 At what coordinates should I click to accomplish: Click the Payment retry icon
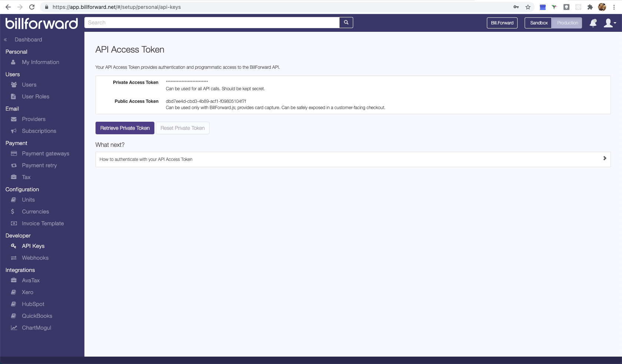pyautogui.click(x=14, y=165)
